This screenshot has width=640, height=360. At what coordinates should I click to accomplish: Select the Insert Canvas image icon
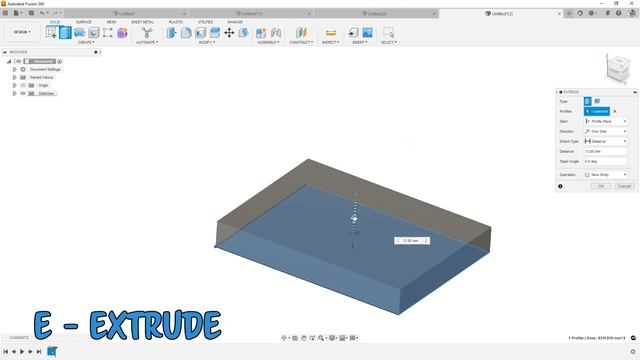click(367, 32)
